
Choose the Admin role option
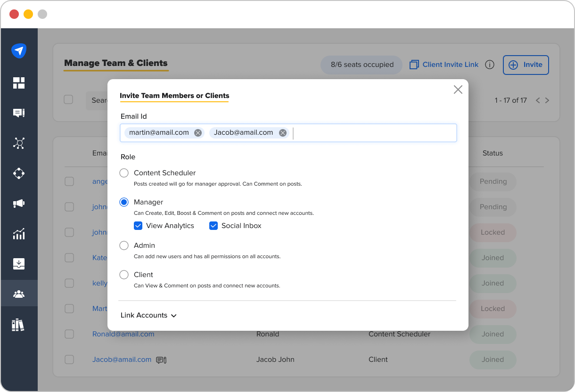123,245
